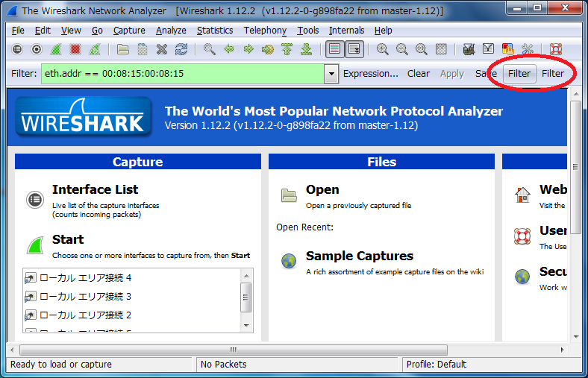Save this capture file icon

pos(142,49)
